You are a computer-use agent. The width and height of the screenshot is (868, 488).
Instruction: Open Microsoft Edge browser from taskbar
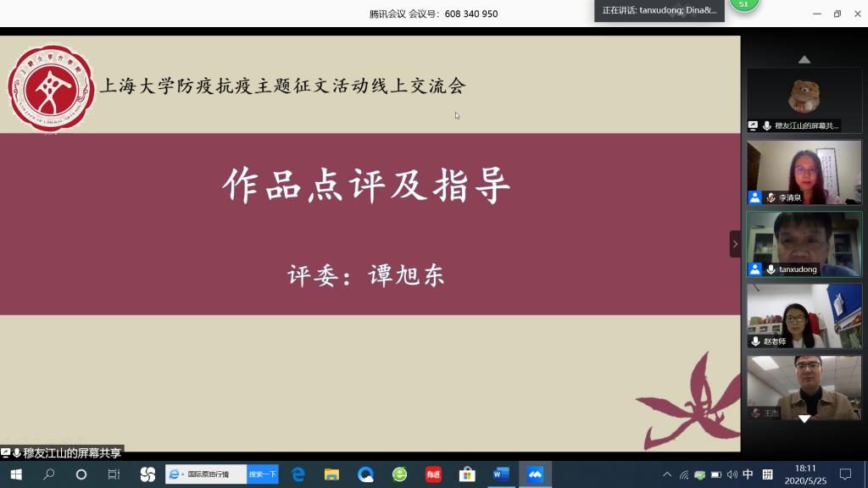tap(298, 474)
